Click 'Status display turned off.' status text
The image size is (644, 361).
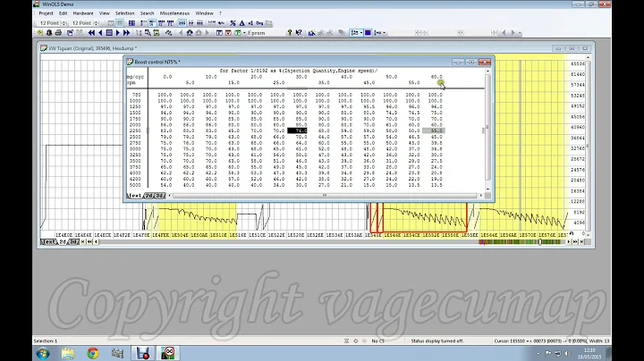coord(437,341)
